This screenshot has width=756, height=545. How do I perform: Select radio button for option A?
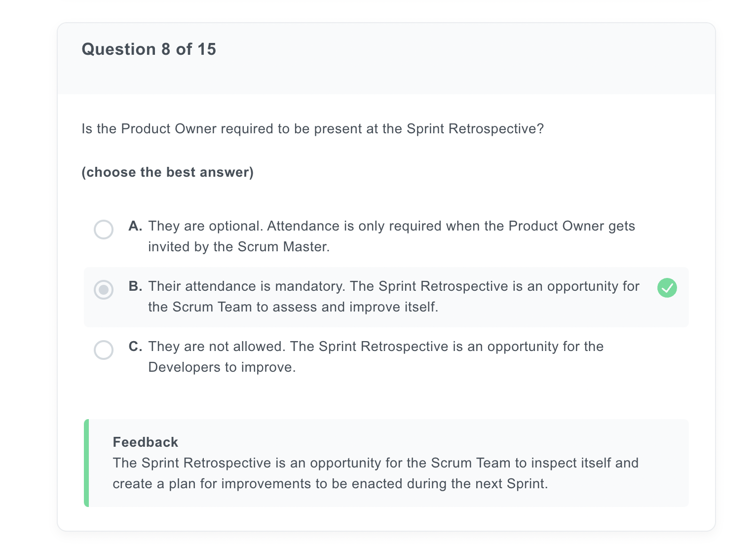click(x=104, y=230)
